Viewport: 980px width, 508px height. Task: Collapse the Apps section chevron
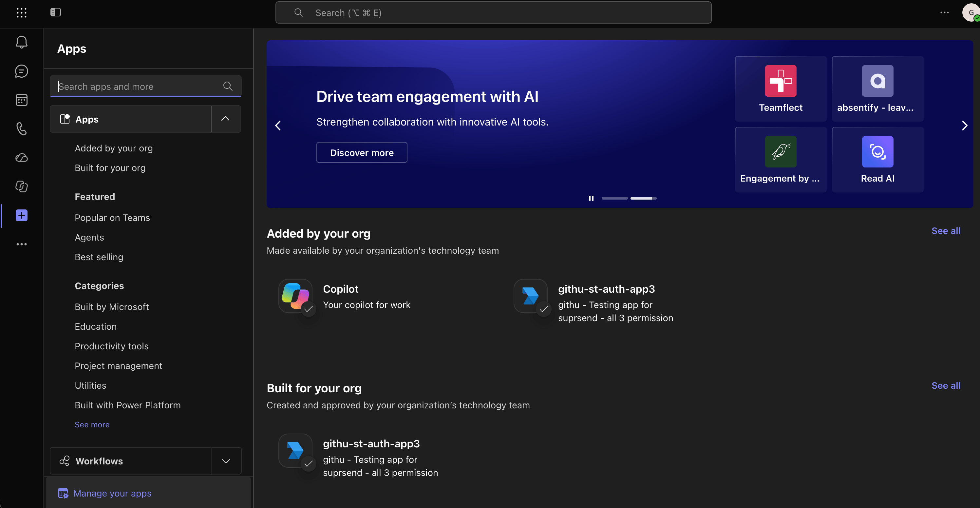pyautogui.click(x=225, y=119)
